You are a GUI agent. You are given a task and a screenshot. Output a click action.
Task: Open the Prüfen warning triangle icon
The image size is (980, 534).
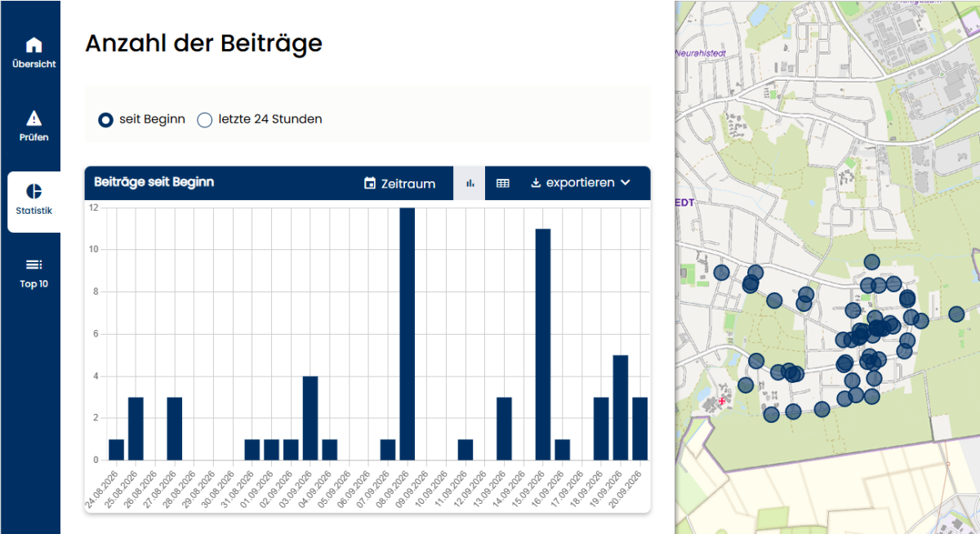click(34, 118)
